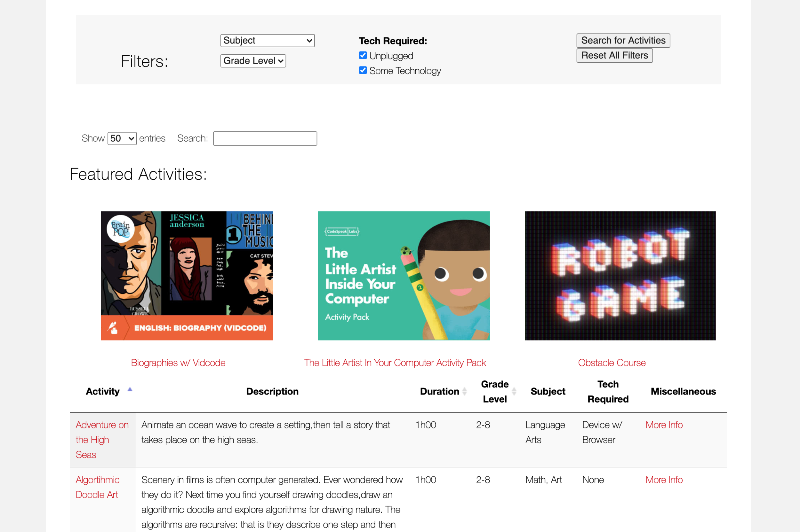Screen dimensions: 800x532
Task: Click More Info for High Seas row
Action: [664, 425]
